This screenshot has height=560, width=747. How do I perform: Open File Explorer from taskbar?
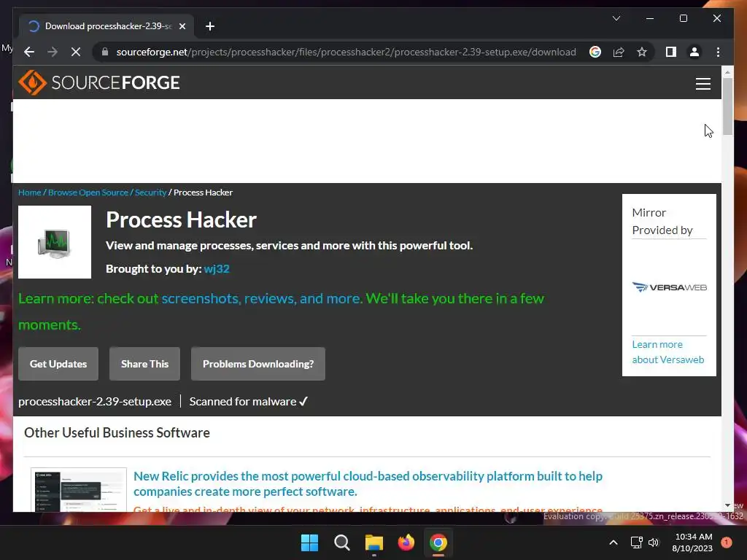pyautogui.click(x=374, y=542)
